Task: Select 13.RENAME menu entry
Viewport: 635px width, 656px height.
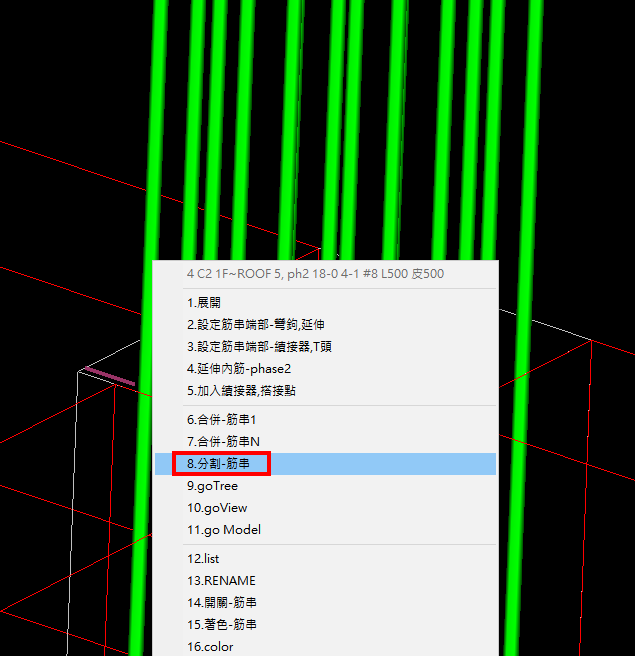Action: coord(325,581)
